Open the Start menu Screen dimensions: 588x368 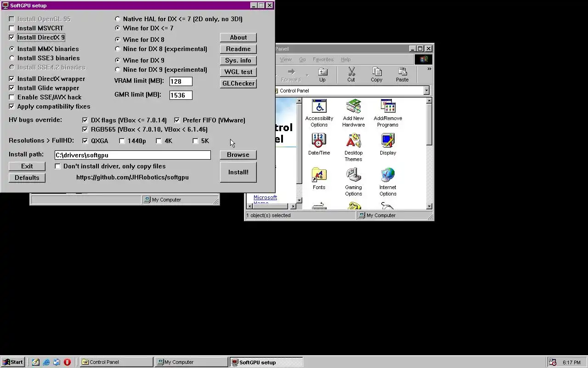(x=13, y=362)
